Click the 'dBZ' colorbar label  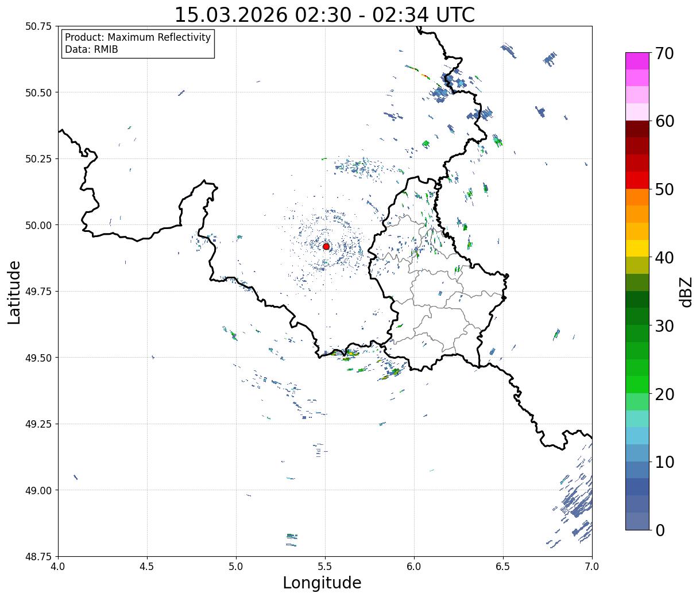point(686,292)
